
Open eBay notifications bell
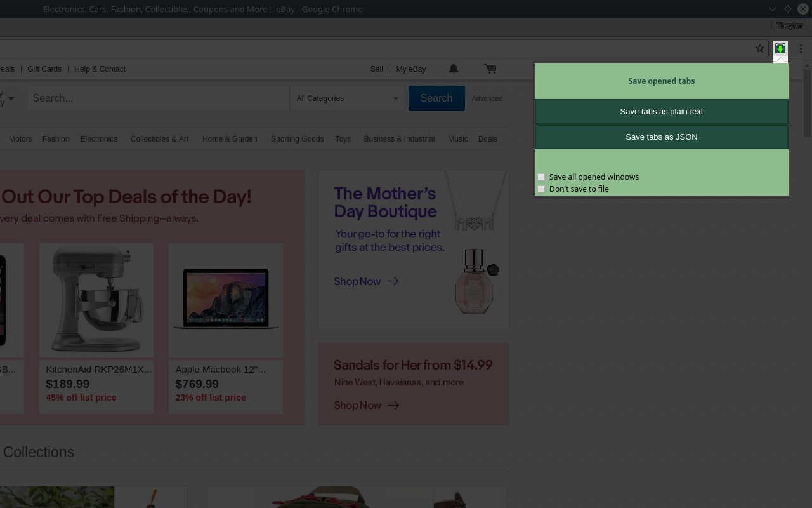[x=454, y=69]
